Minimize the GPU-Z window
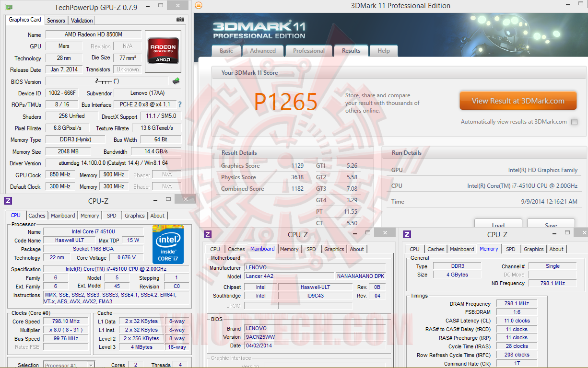588x368 pixels. tap(148, 6)
